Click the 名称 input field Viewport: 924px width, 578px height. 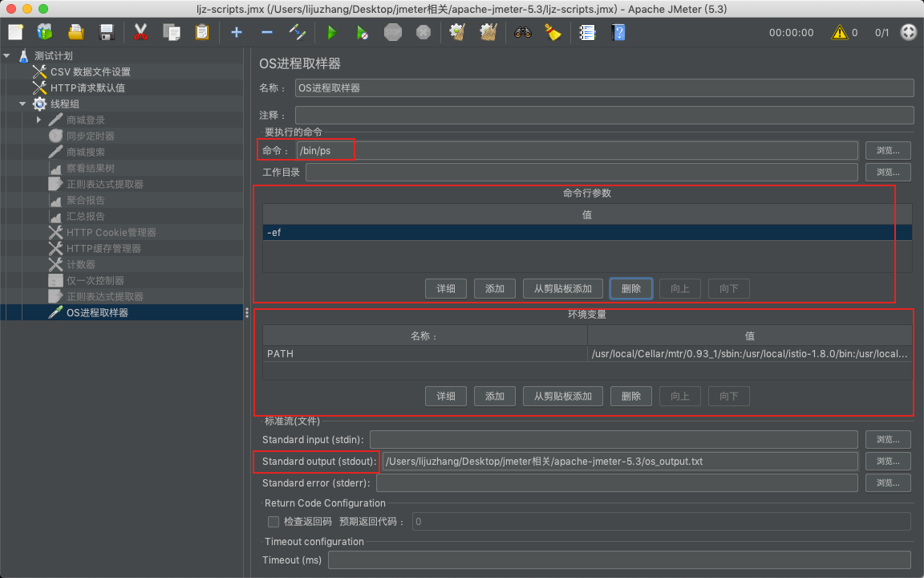coord(604,88)
